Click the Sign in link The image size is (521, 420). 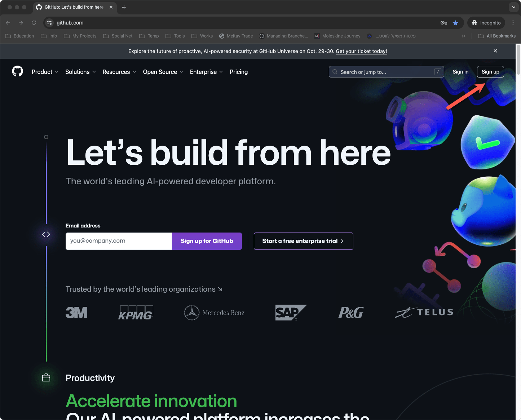coord(460,72)
